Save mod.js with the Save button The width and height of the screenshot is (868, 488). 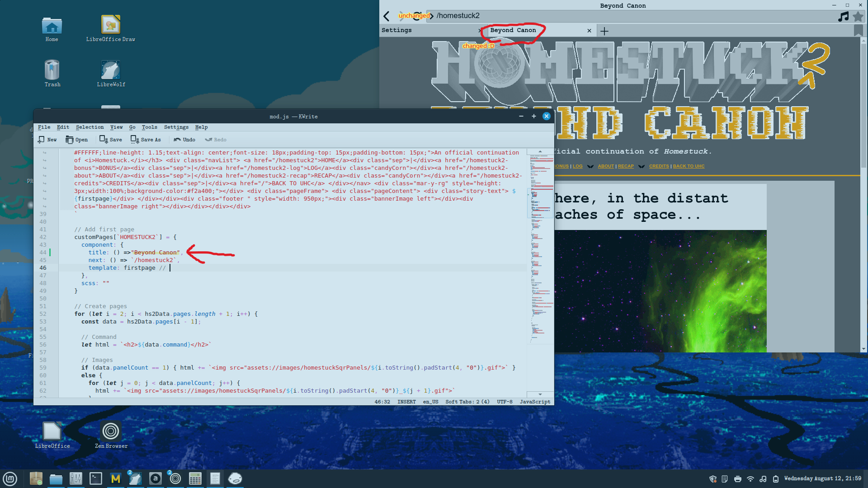[111, 140]
